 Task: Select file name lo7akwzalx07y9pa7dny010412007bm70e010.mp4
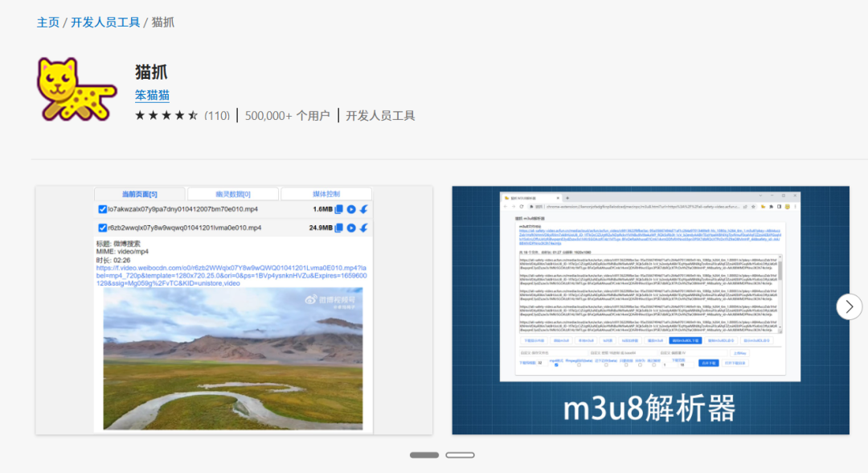182,209
